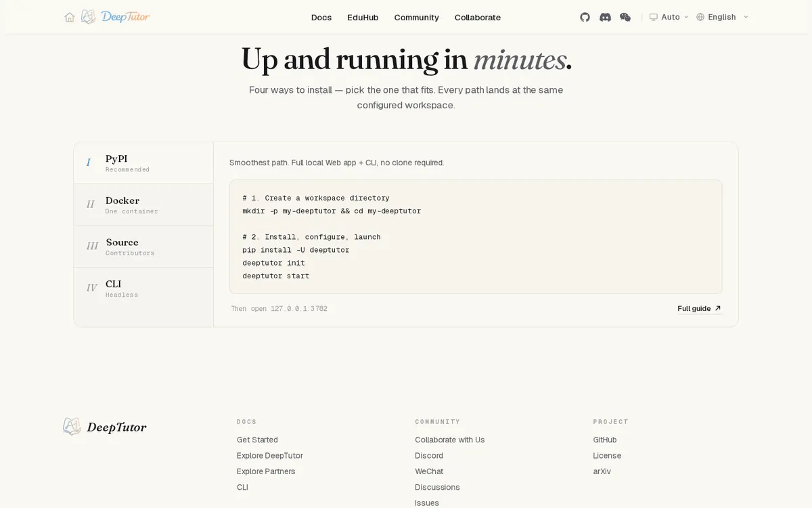
Task: Click the roman numeral IV beside CLI
Action: [x=92, y=288]
